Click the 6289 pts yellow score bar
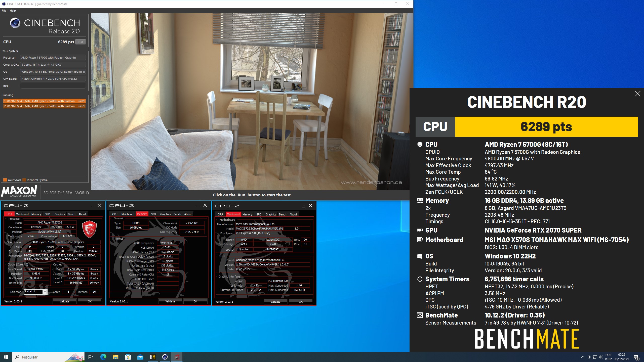The width and height of the screenshot is (644, 362). pos(546,127)
